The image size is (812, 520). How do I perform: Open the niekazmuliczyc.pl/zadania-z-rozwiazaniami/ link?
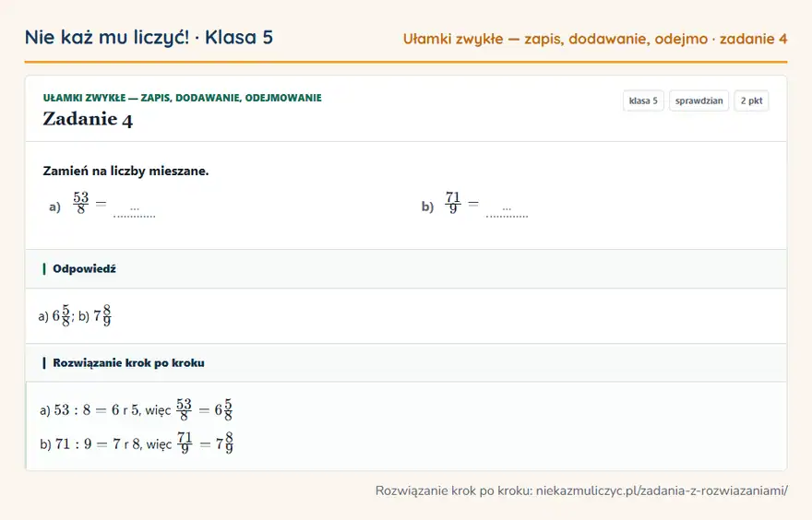[x=662, y=490]
